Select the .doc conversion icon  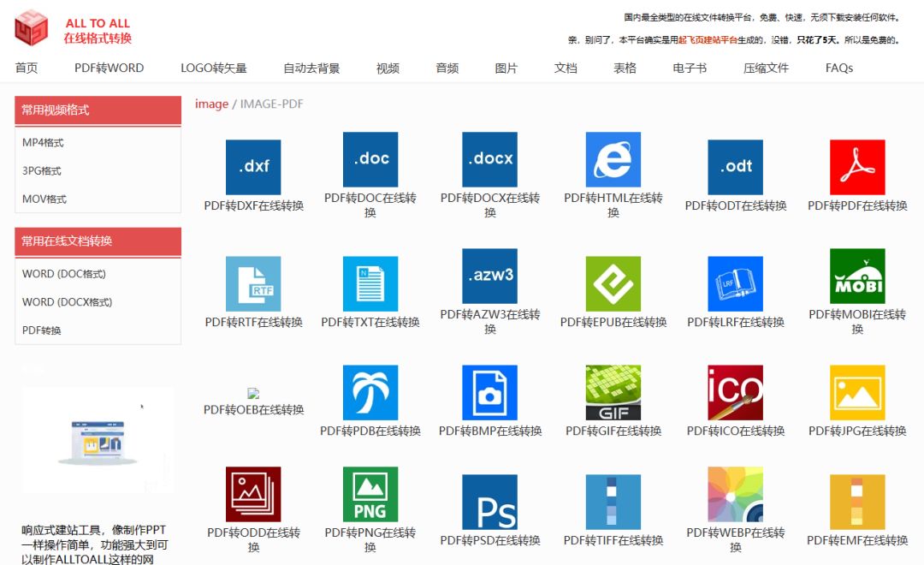[x=370, y=159]
